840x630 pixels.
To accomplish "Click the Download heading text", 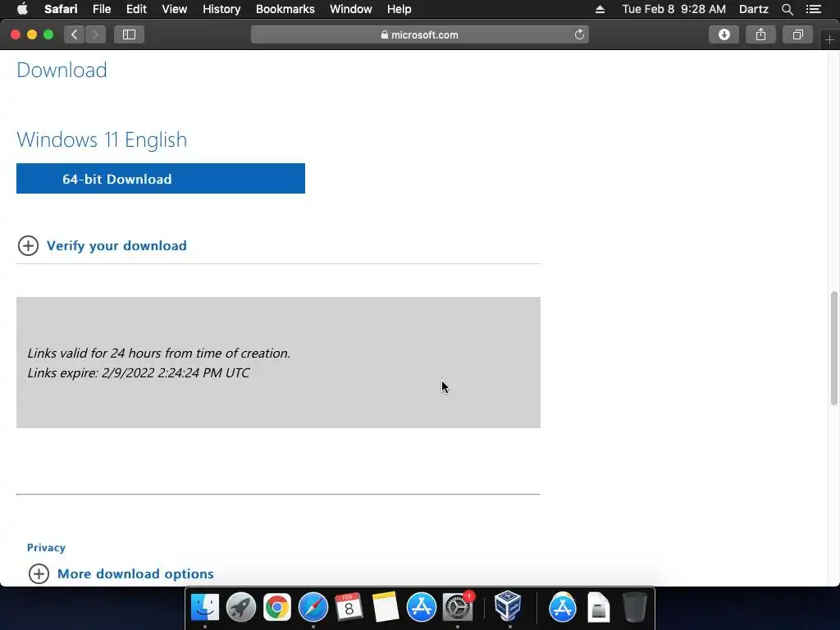I will tap(62, 71).
